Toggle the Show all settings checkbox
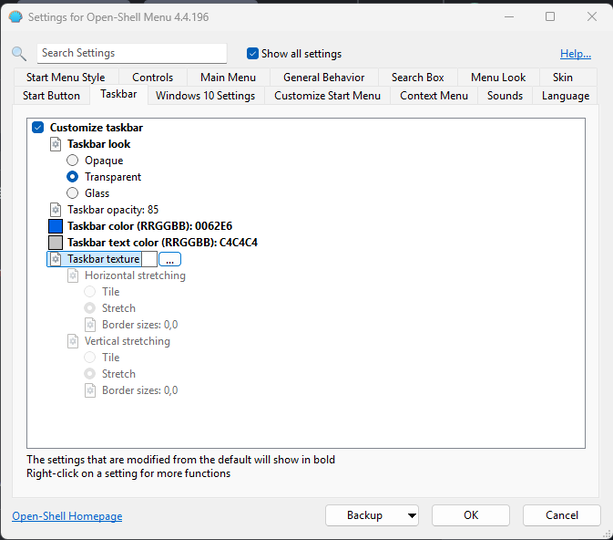The height and width of the screenshot is (540, 613). [x=253, y=54]
